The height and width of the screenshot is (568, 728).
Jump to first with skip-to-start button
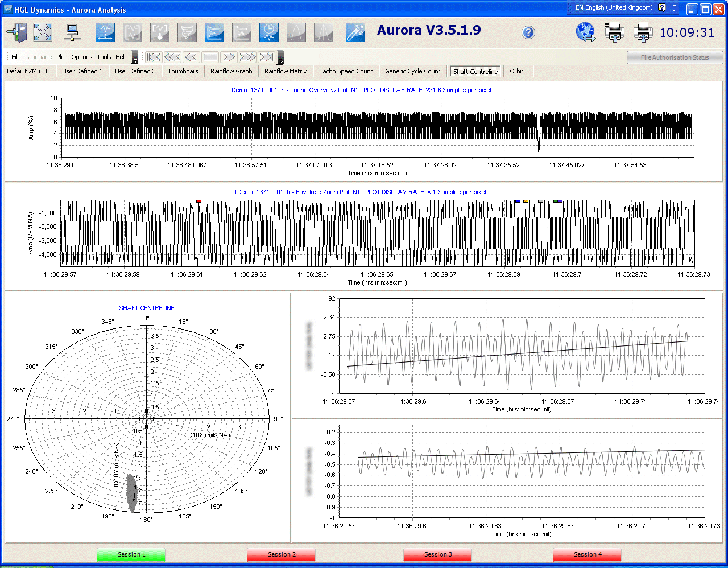point(154,57)
